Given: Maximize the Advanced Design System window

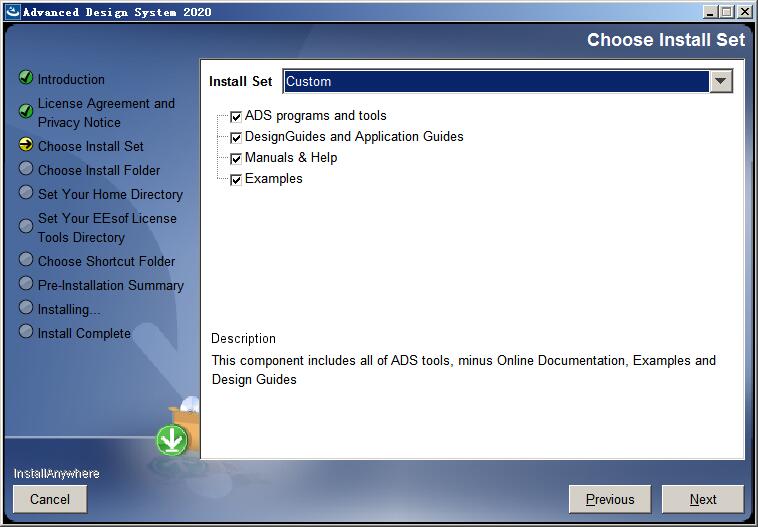Looking at the screenshot, I should 726,12.
